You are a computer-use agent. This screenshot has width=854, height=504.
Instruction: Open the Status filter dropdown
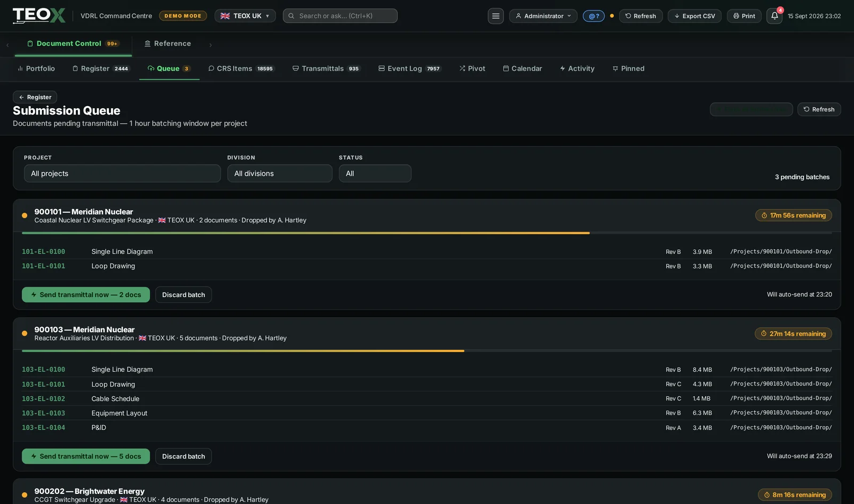tap(375, 173)
